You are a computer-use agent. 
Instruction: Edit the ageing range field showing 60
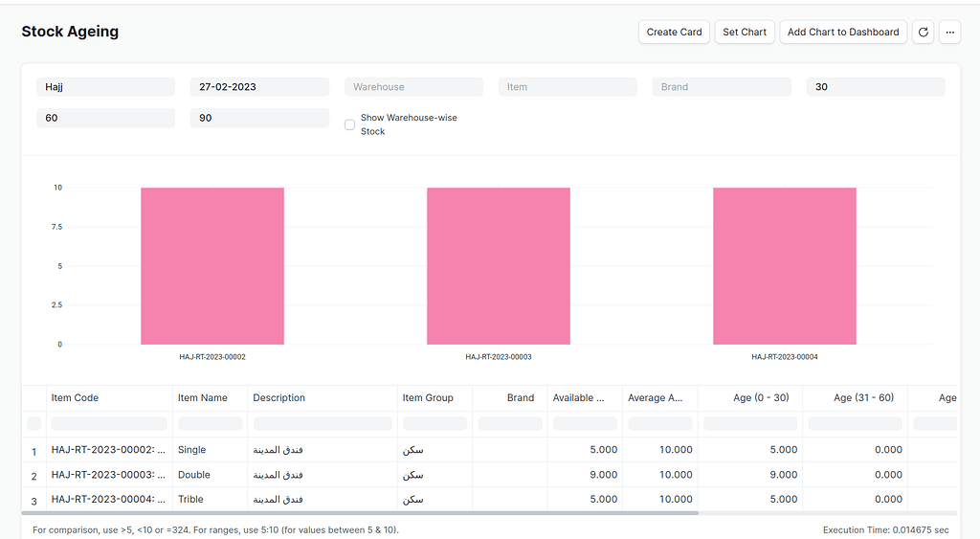pos(105,118)
